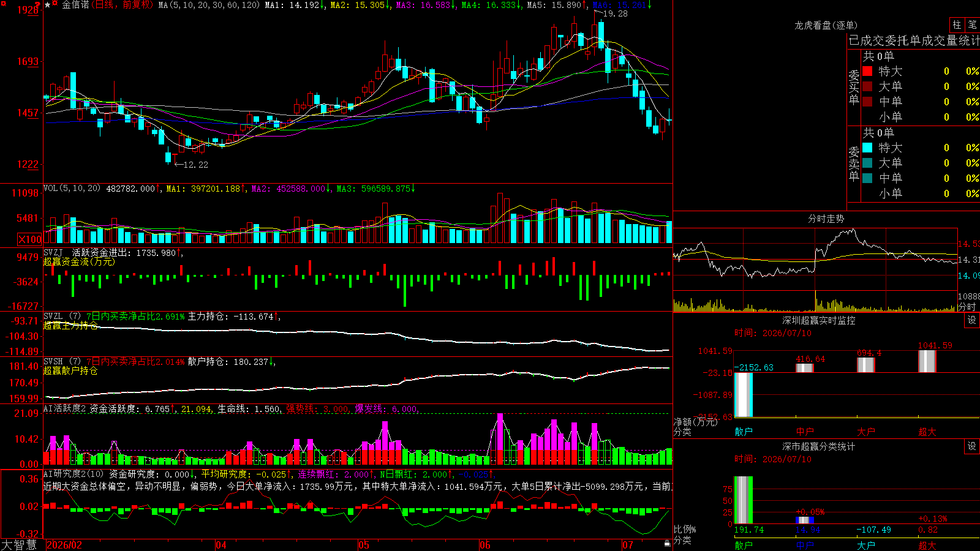Click the 04 month marker on time axis
The image size is (980, 551).
click(x=221, y=545)
